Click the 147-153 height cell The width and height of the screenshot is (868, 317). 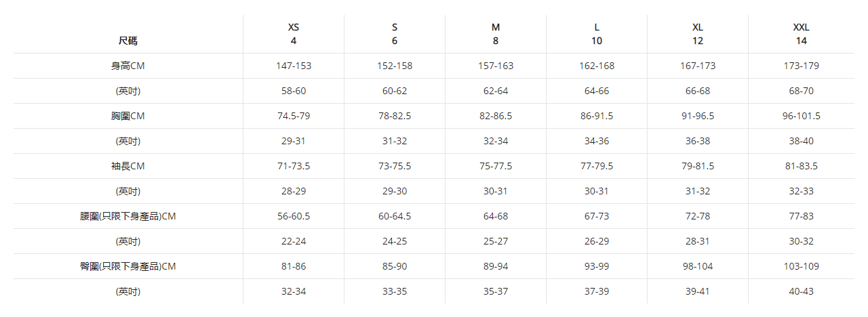click(x=293, y=66)
